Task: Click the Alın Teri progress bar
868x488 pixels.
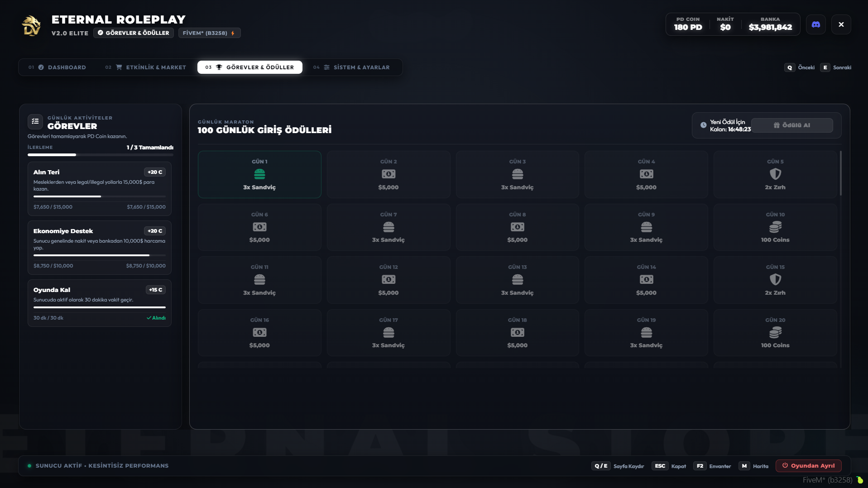Action: pos(100,196)
